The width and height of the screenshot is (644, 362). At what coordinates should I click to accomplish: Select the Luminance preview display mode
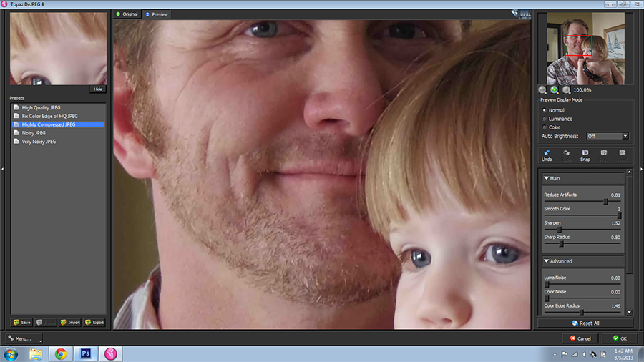tap(545, 119)
